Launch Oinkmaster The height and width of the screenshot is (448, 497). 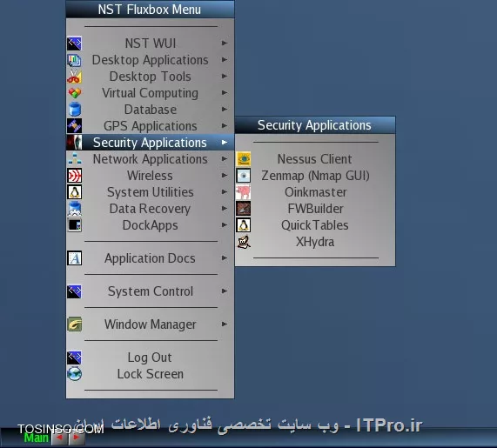[315, 192]
